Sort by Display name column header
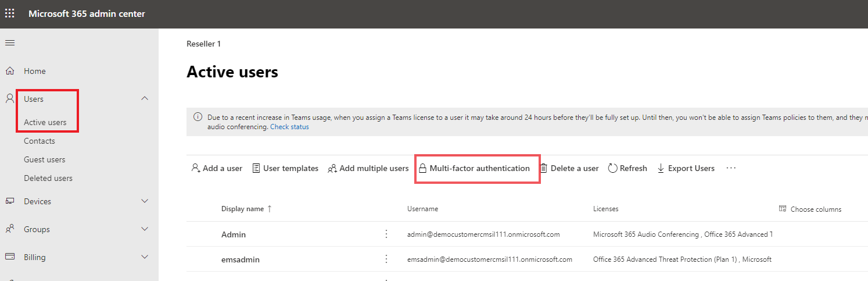The image size is (868, 281). point(243,209)
